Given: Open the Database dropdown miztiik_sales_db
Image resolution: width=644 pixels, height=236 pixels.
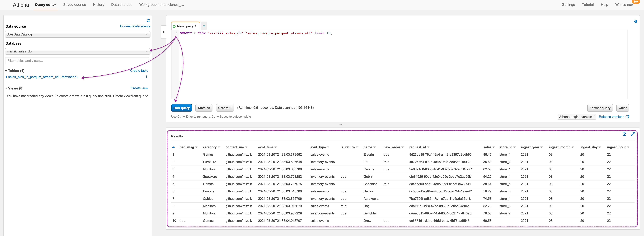Looking at the screenshot, I should pos(78,51).
